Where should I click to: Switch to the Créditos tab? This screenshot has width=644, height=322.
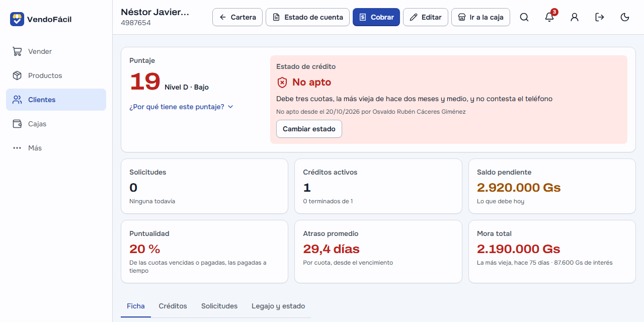pyautogui.click(x=173, y=306)
